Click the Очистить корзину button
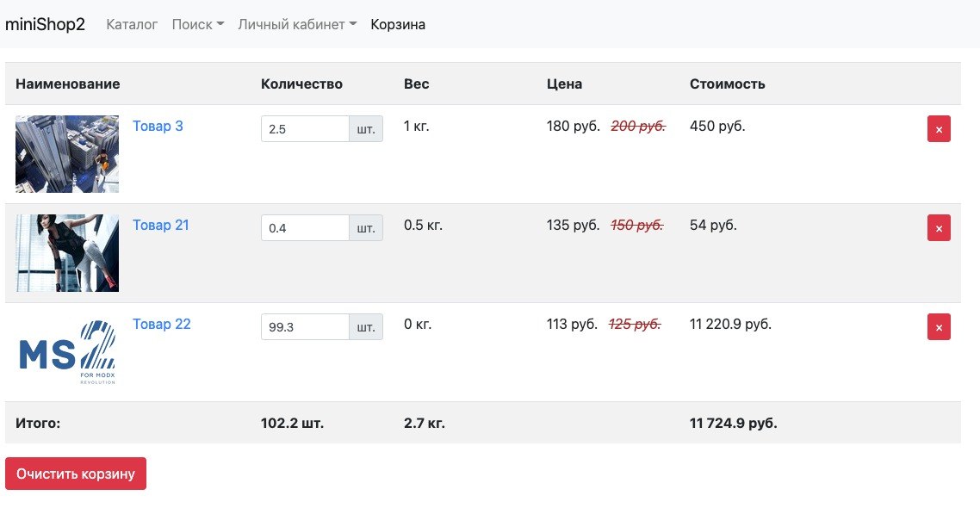 [x=76, y=474]
